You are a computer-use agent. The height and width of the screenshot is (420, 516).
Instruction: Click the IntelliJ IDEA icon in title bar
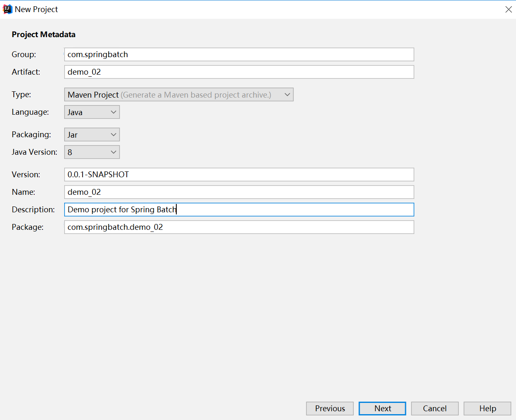click(8, 9)
